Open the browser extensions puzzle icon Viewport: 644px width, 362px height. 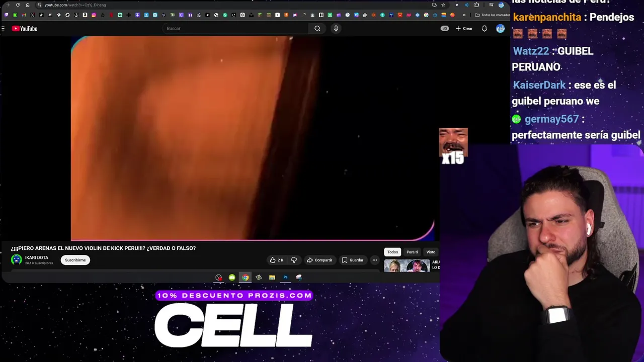pyautogui.click(x=476, y=5)
